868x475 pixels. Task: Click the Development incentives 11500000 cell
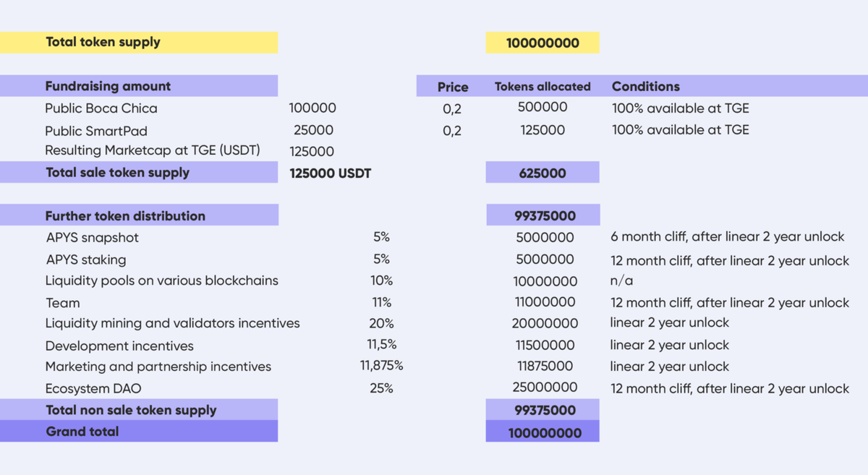[x=545, y=345]
